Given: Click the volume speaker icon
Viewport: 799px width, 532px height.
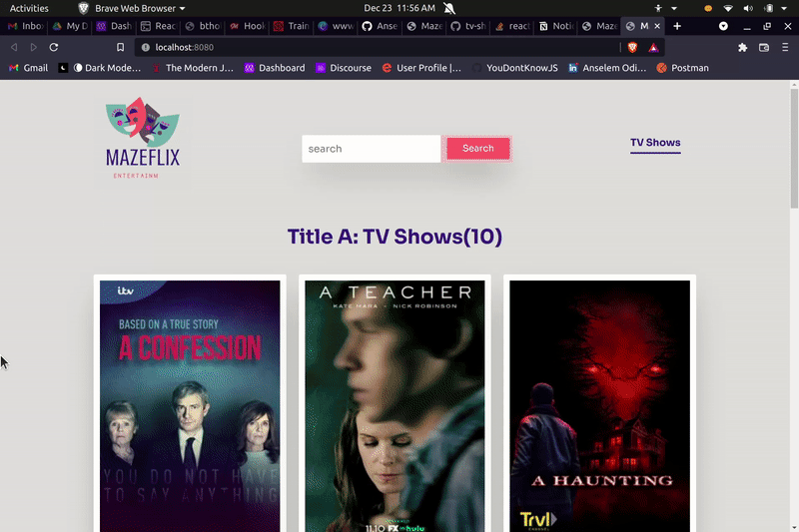Looking at the screenshot, I should 748,8.
